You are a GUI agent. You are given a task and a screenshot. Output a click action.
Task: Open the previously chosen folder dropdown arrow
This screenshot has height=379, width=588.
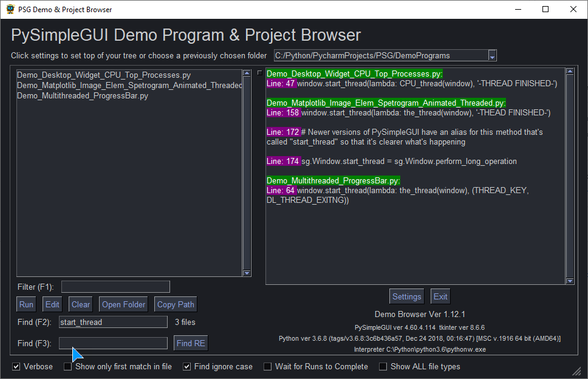[x=493, y=56]
